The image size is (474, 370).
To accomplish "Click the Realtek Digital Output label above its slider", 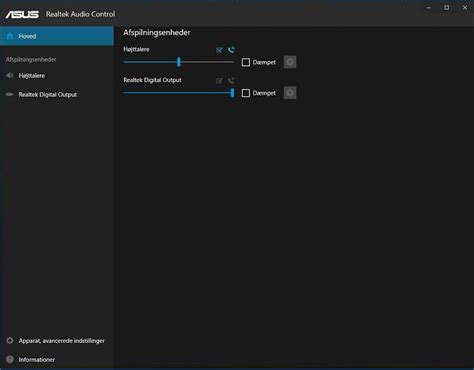I will (x=152, y=80).
